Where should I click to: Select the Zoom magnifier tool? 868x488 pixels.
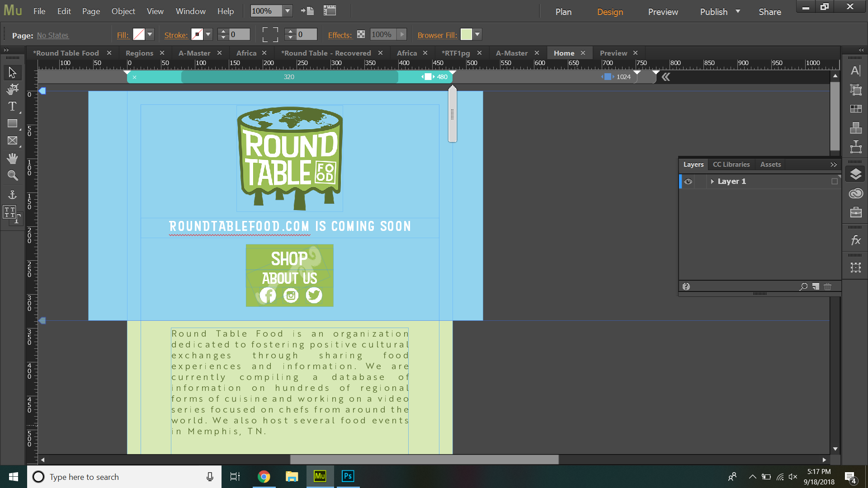coord(12,175)
